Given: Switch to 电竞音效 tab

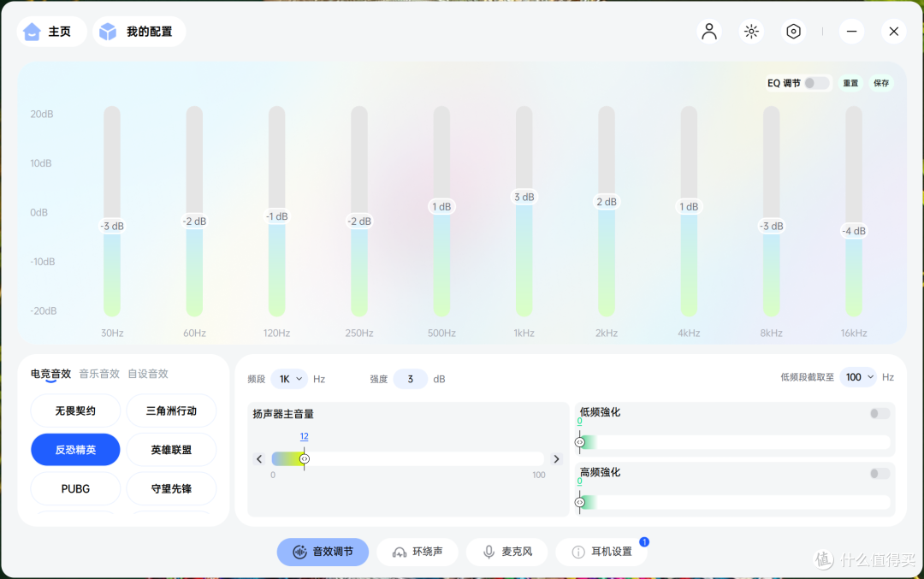Looking at the screenshot, I should pyautogui.click(x=50, y=374).
